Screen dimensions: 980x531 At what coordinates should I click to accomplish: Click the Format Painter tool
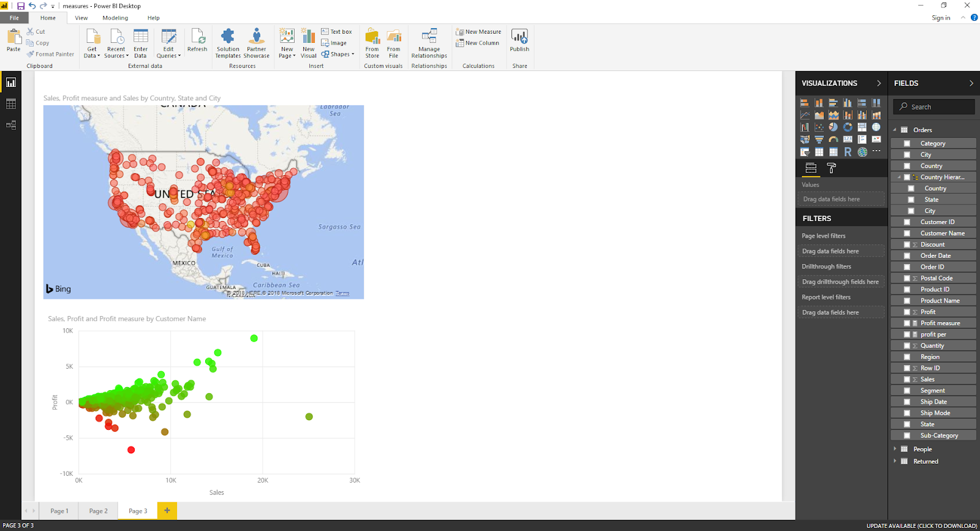coord(50,55)
